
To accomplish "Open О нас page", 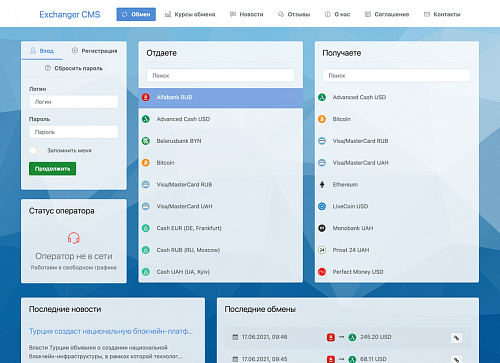I will pos(337,14).
